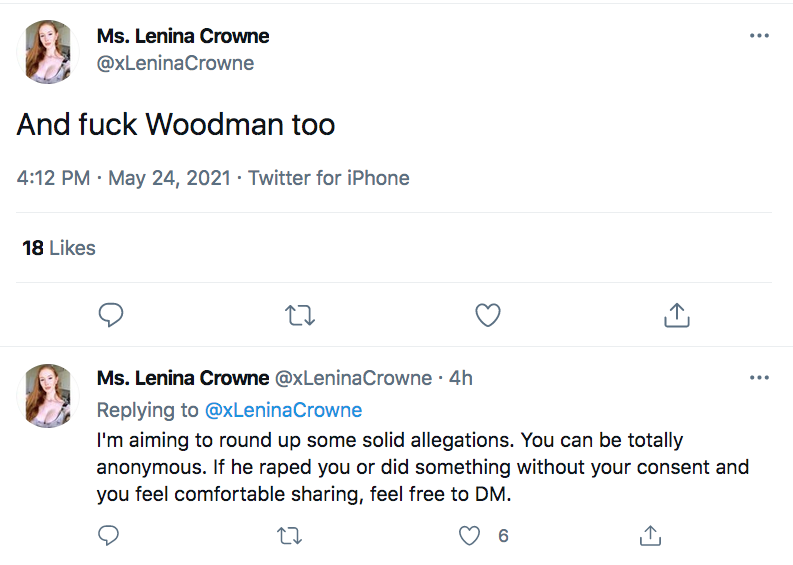Viewport: 793px width, 565px height.
Task: Click author name on the reply tweet
Action: 183,378
